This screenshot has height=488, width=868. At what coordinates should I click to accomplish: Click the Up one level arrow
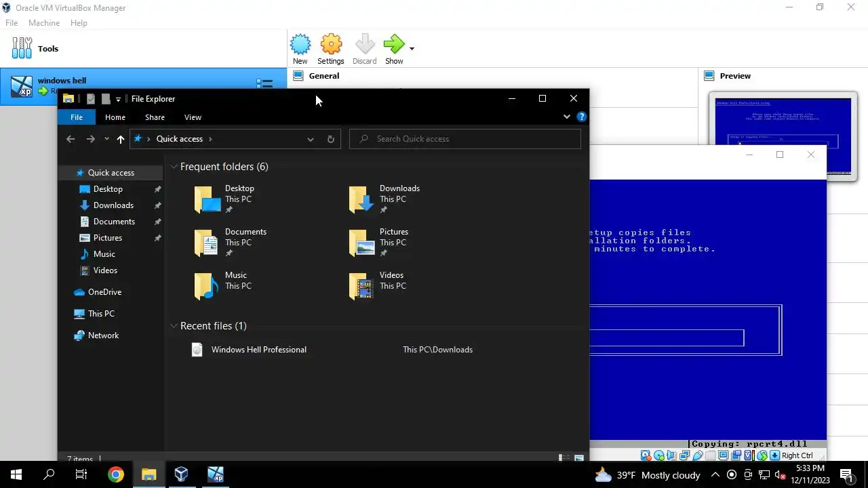[x=121, y=139]
